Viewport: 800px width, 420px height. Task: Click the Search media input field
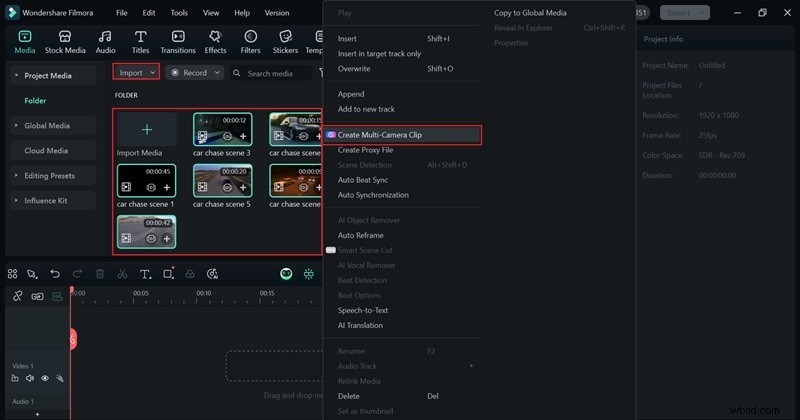(x=270, y=73)
